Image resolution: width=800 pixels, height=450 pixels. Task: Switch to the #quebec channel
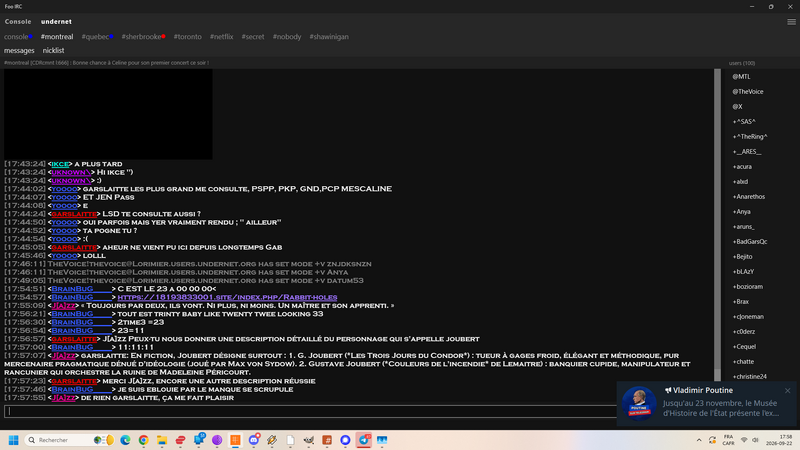[x=97, y=37]
